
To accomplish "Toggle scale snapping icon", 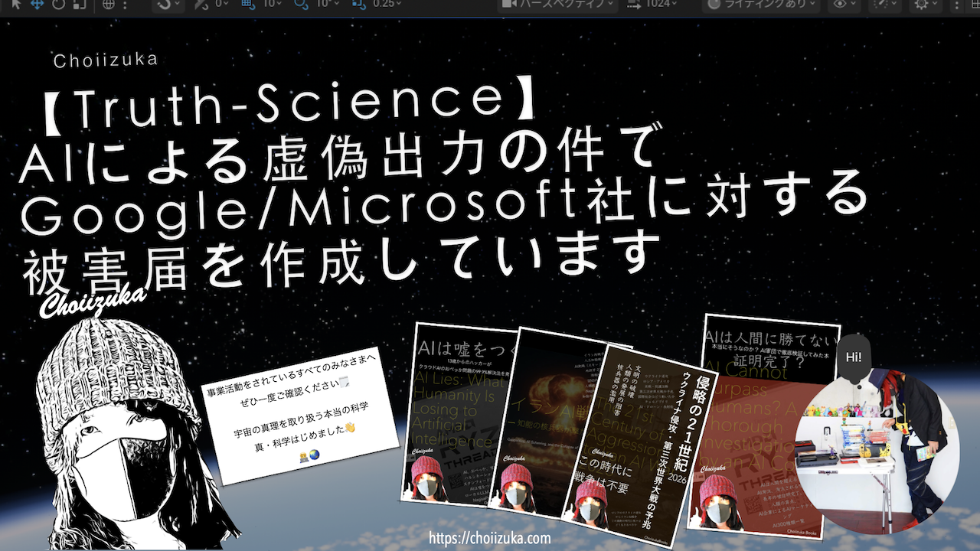I will pos(359,4).
